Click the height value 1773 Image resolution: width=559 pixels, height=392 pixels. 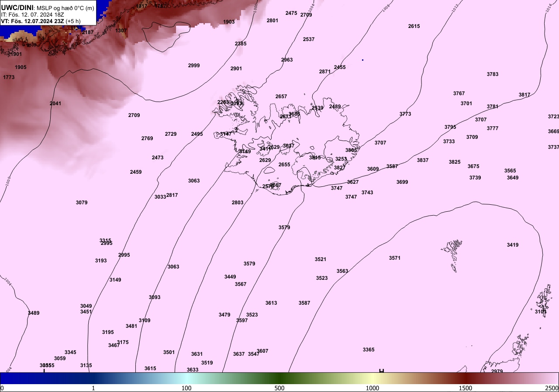point(9,77)
